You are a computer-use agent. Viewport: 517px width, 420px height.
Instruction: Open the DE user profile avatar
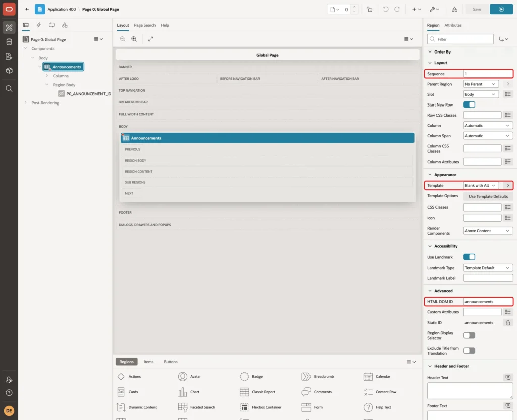point(9,411)
